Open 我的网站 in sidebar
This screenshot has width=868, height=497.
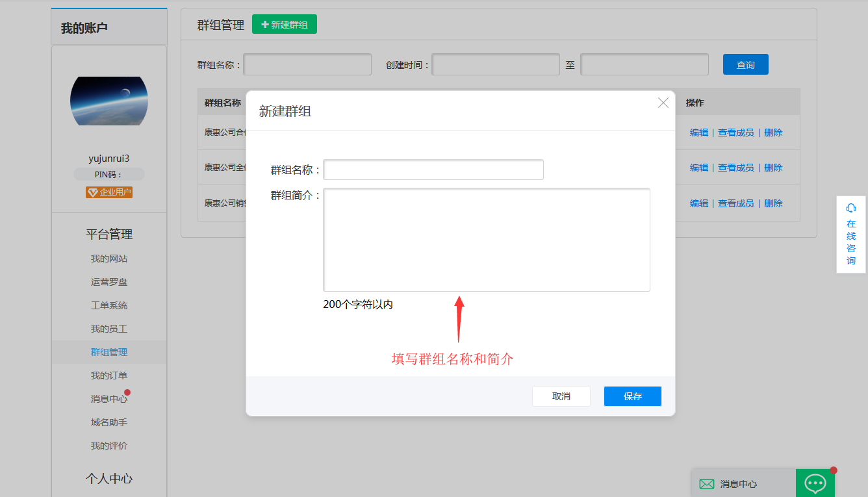[x=109, y=259]
